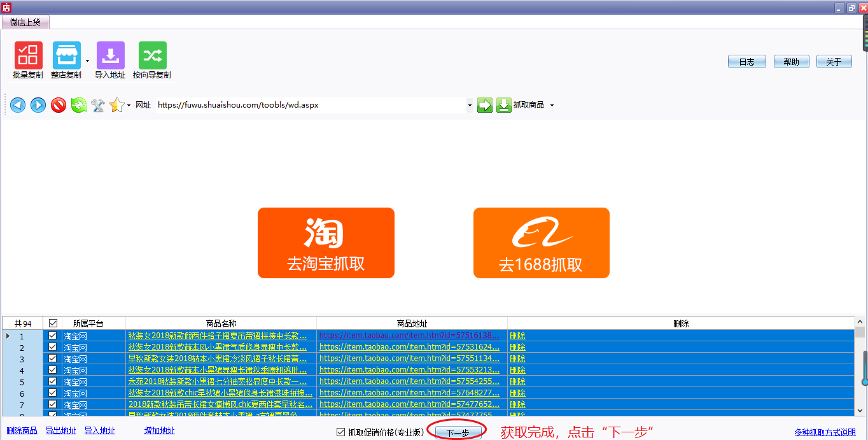Open the Taobao URL ending 57648277 in row 6
Image resolution: width=868 pixels, height=440 pixels.
(409, 393)
